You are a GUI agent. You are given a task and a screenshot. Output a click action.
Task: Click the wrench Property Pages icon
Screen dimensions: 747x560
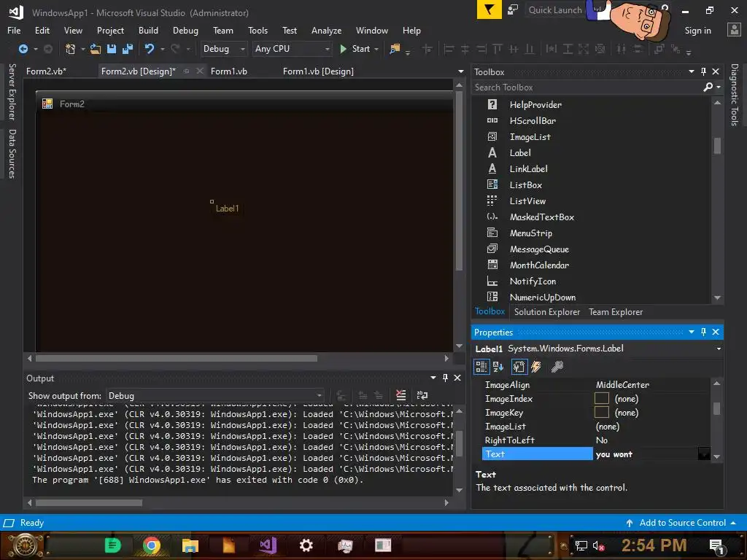(557, 367)
